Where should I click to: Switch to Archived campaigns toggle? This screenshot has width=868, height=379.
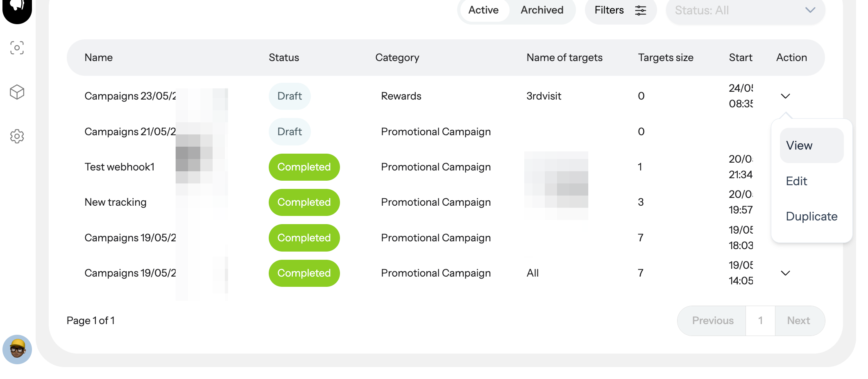(542, 10)
